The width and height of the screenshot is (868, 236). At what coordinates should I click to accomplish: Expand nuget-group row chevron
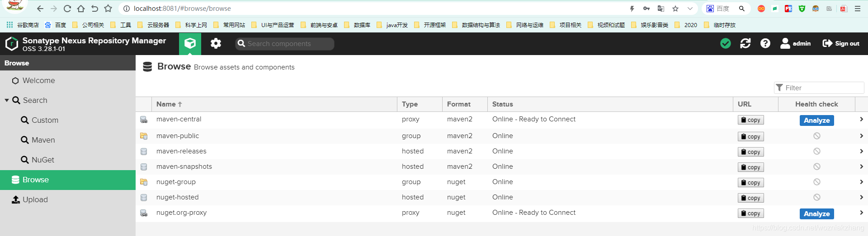[861, 182]
